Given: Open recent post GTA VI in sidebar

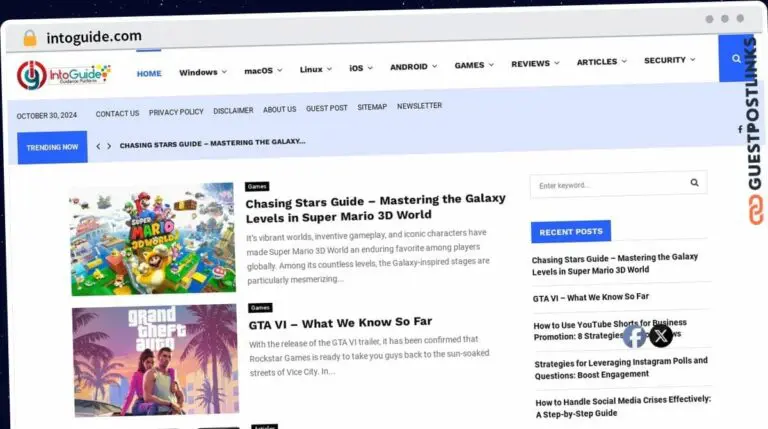Looking at the screenshot, I should (591, 297).
